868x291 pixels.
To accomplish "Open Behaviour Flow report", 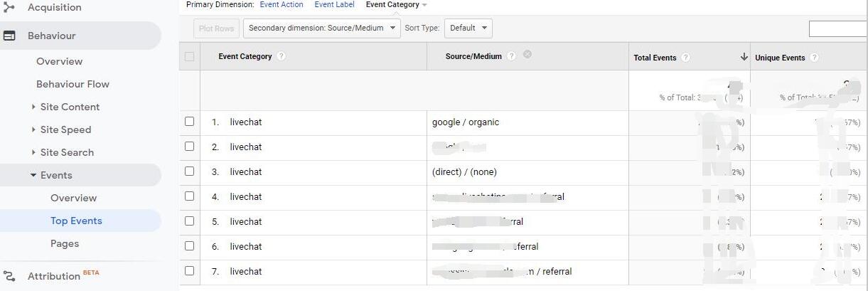I will click(x=73, y=84).
